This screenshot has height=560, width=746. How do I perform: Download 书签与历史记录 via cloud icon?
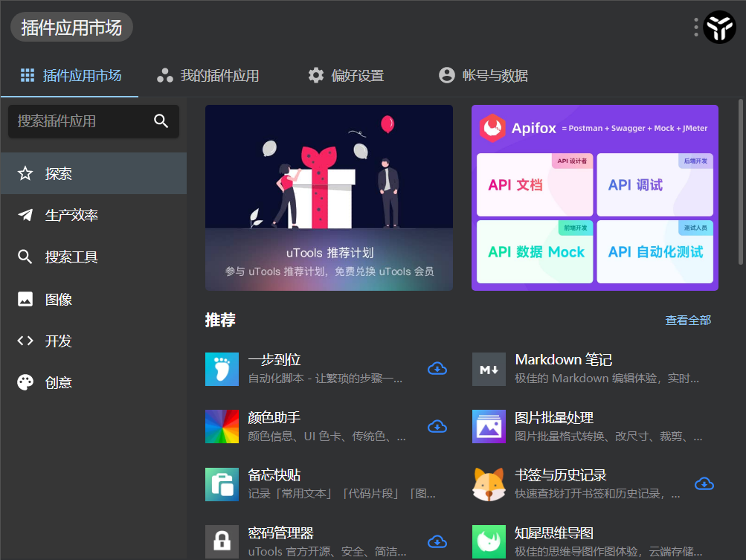point(704,484)
